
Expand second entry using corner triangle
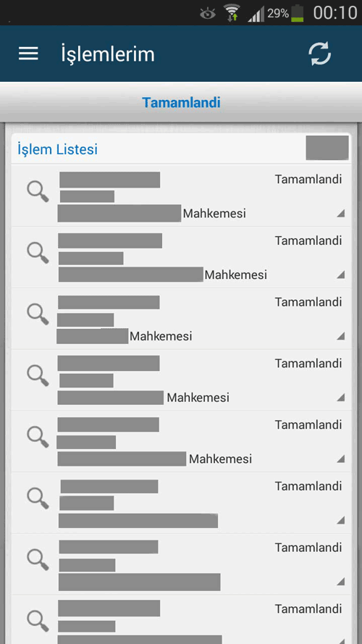tap(341, 275)
